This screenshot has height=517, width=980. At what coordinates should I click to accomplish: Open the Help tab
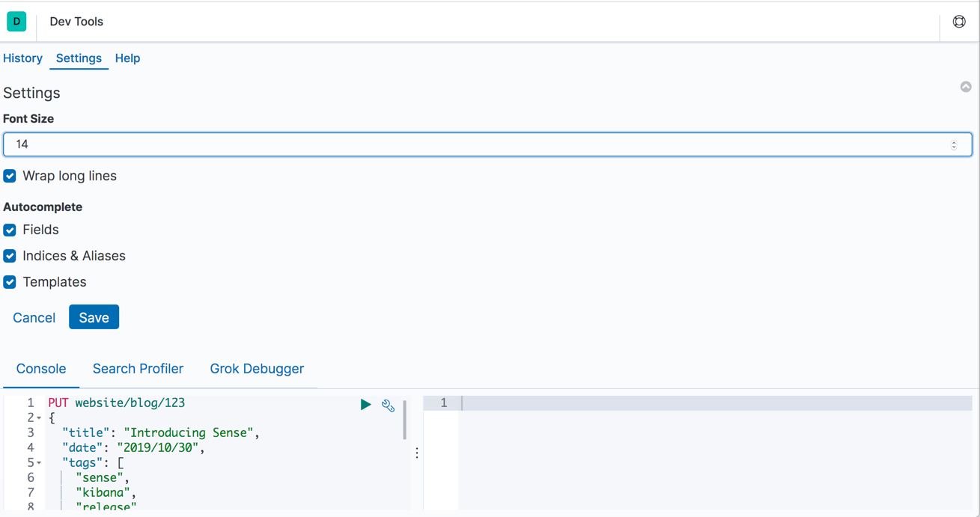(x=127, y=58)
